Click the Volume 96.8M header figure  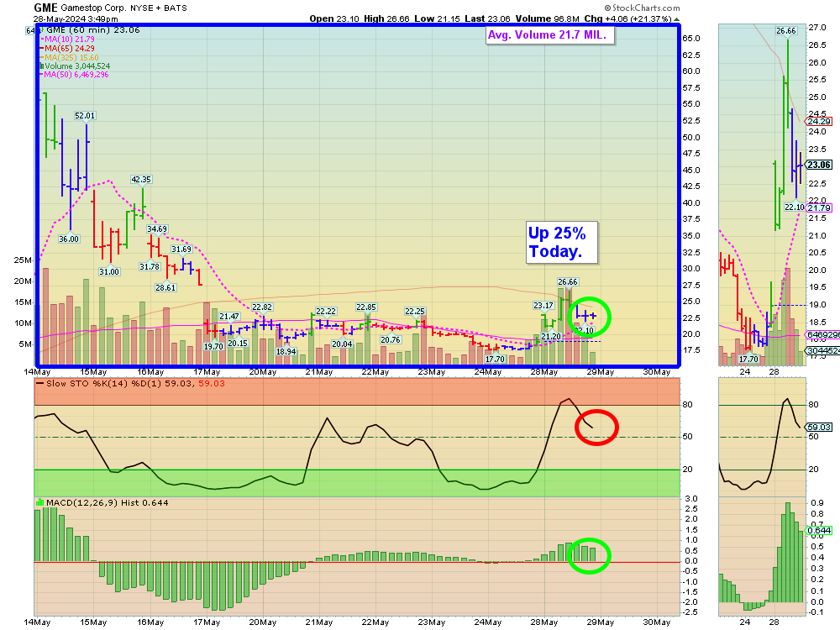point(548,18)
